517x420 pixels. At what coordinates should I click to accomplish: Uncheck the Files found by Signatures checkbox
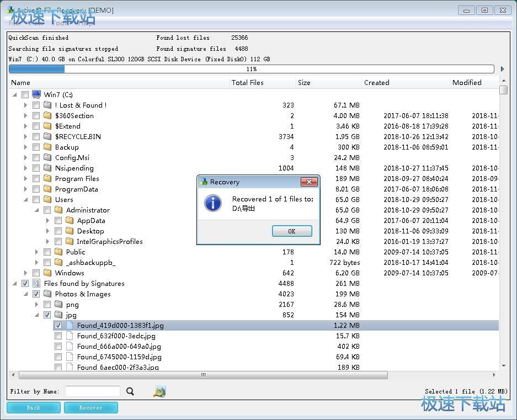(25, 284)
